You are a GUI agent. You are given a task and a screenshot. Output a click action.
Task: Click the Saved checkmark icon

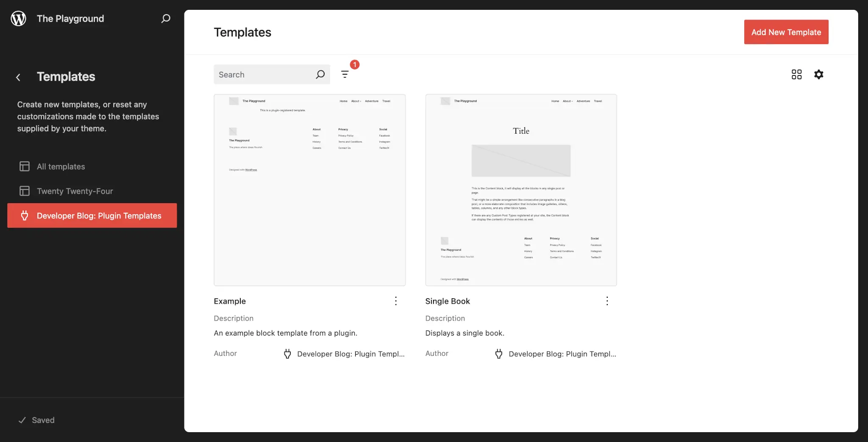point(22,420)
